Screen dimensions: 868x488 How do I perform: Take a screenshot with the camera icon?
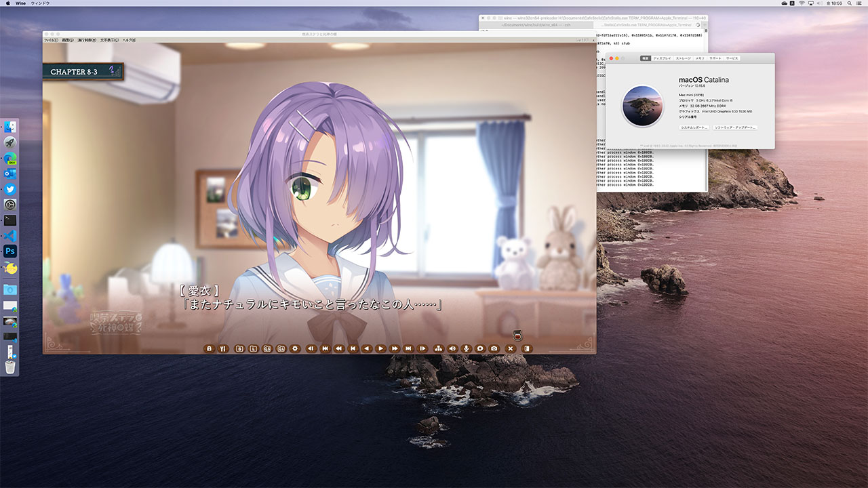pyautogui.click(x=494, y=348)
